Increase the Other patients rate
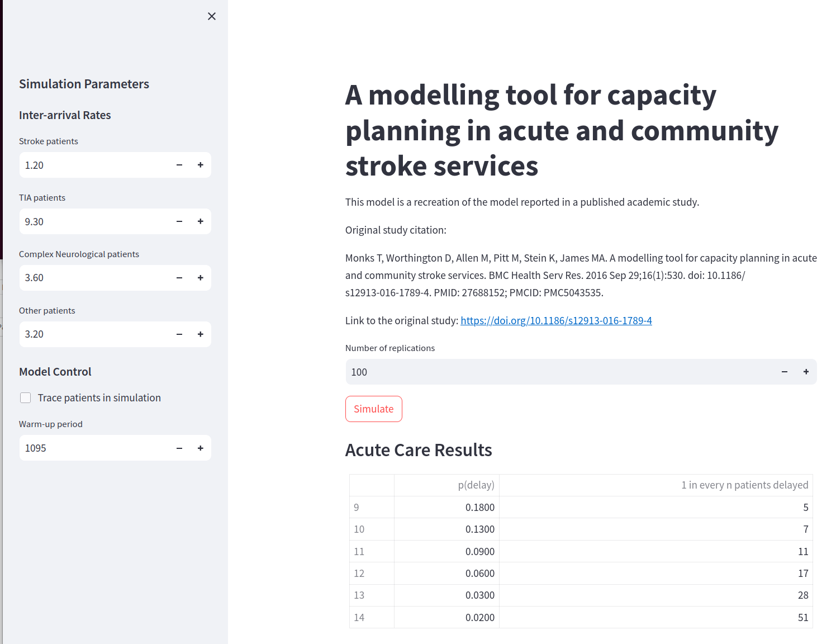This screenshot has width=836, height=644. coord(201,334)
